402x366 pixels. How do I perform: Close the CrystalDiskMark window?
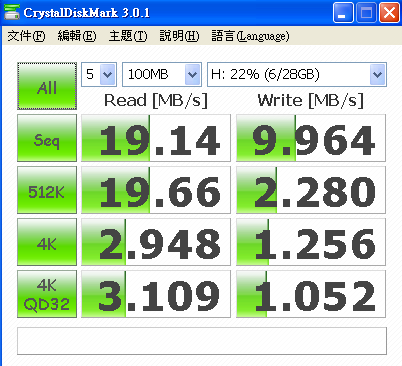pos(389,13)
